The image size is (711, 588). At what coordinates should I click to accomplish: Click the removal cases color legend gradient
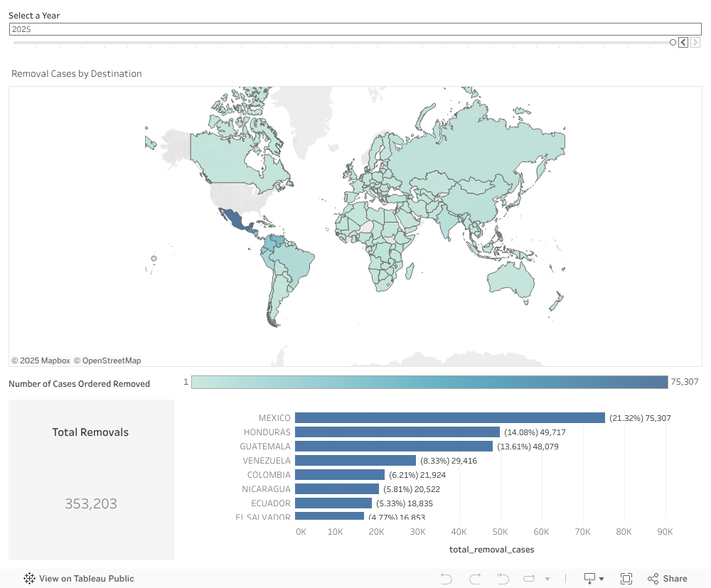429,383
